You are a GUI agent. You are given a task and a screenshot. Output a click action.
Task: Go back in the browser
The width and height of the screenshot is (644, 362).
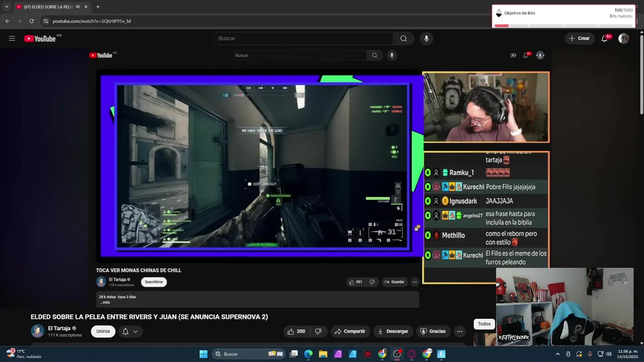click(x=7, y=21)
